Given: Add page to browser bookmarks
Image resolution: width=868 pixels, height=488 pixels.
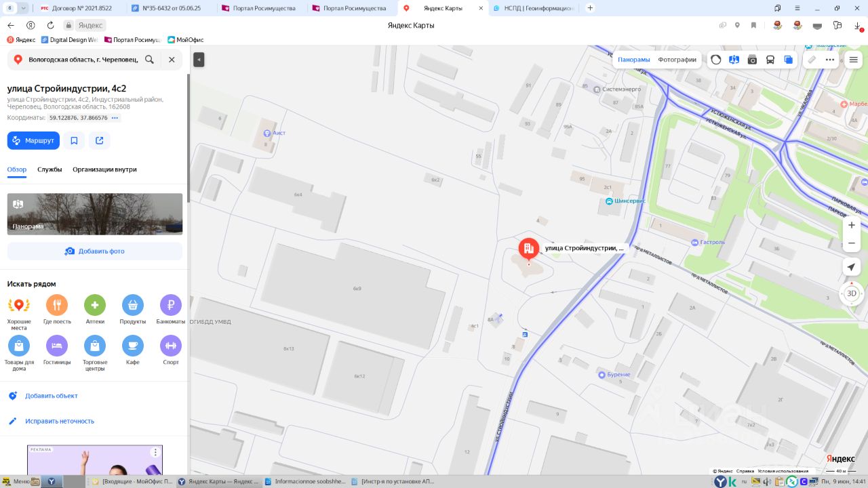Looking at the screenshot, I should click(x=753, y=25).
